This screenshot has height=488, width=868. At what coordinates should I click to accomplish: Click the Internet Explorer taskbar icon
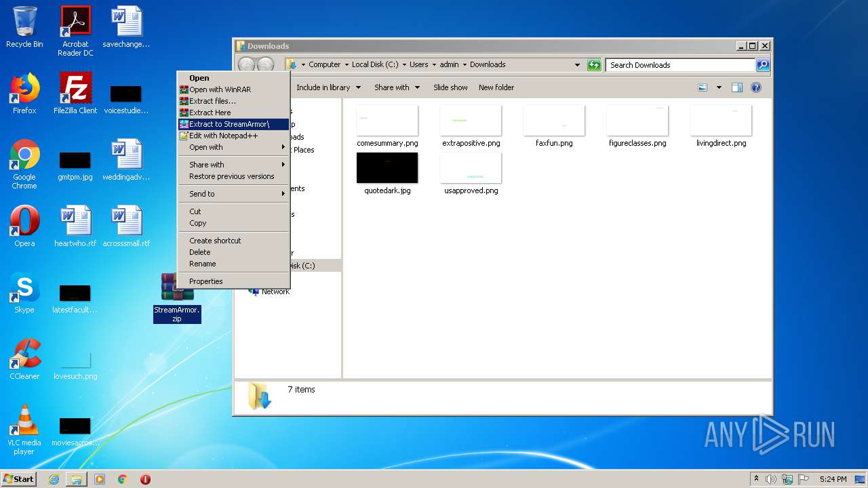tap(54, 479)
